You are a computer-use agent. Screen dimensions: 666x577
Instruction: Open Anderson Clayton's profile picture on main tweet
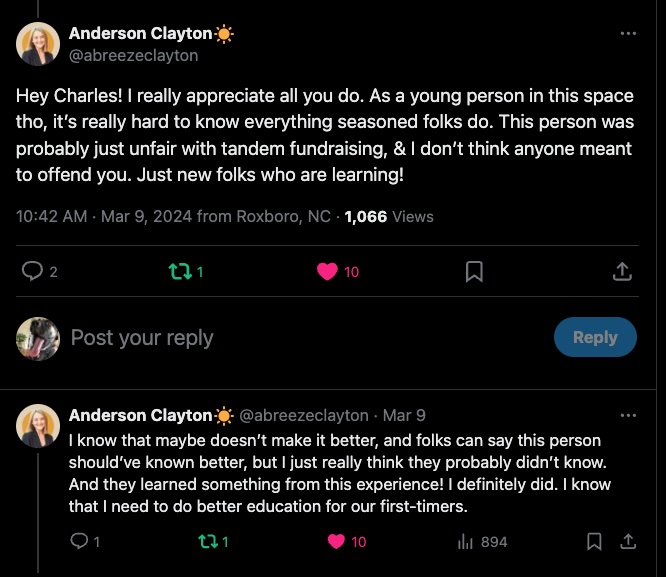(x=38, y=43)
